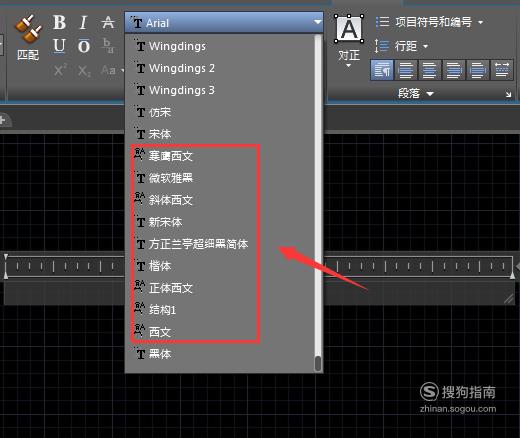Image resolution: width=520 pixels, height=438 pixels.
Task: Select the 仿宋 font
Action: point(220,112)
